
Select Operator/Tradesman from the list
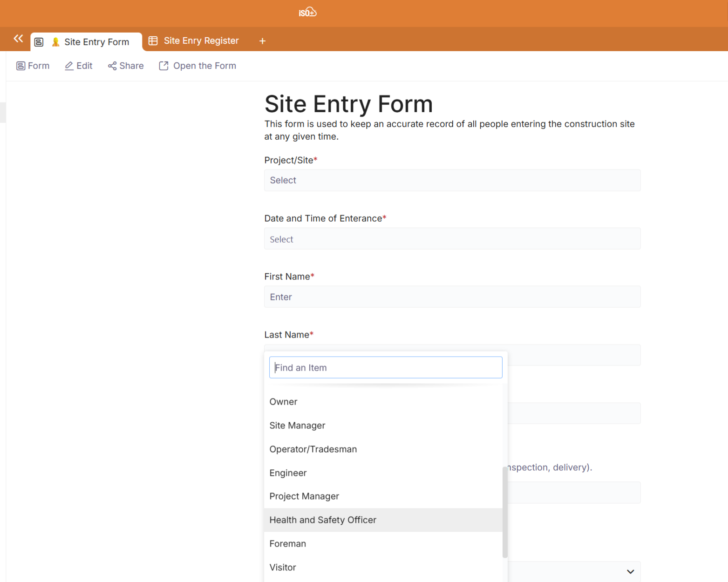313,449
